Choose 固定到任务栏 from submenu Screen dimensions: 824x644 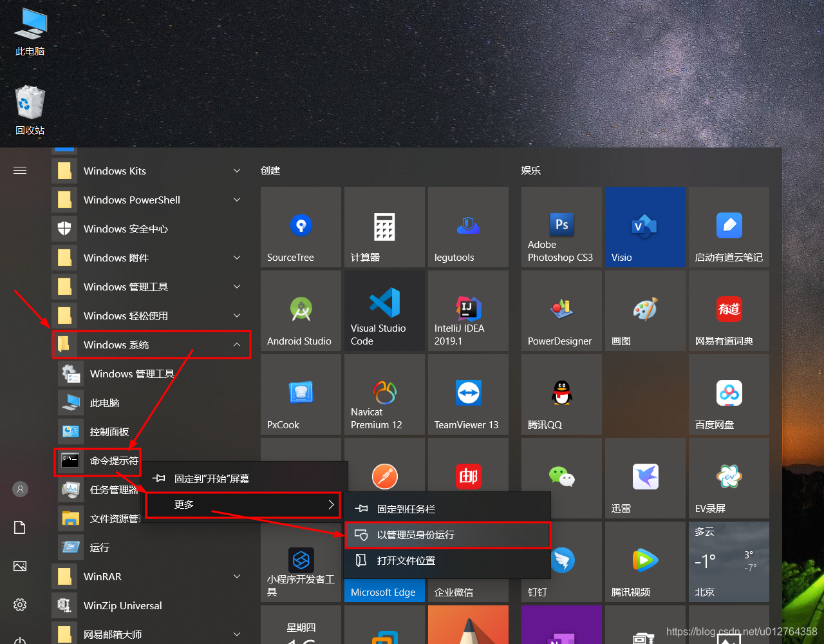point(447,509)
